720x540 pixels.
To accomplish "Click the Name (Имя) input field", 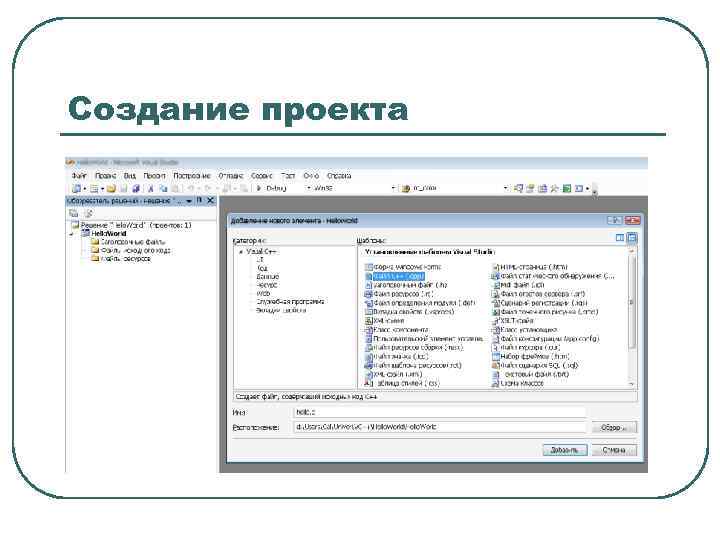I will [x=439, y=412].
